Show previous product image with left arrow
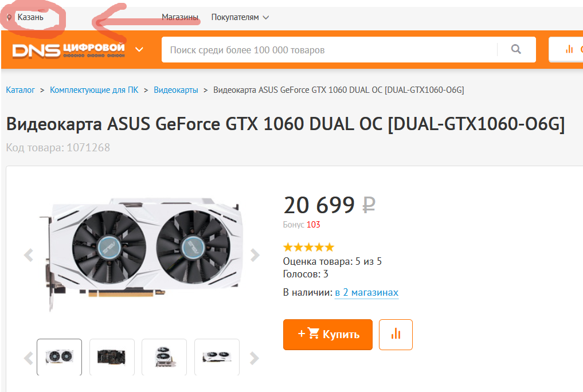583x392 pixels. point(29,255)
